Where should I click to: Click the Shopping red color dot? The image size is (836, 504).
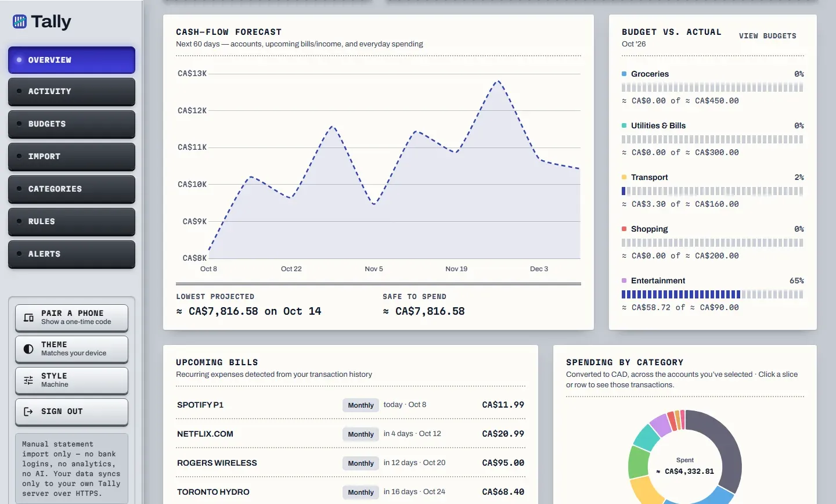(x=624, y=229)
